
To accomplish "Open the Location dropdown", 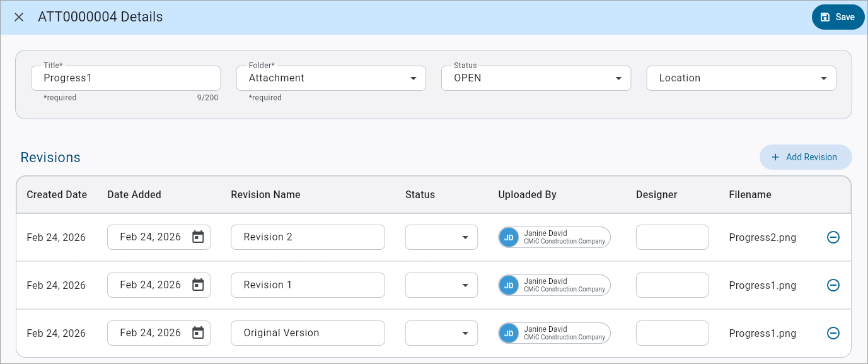I will (823, 78).
